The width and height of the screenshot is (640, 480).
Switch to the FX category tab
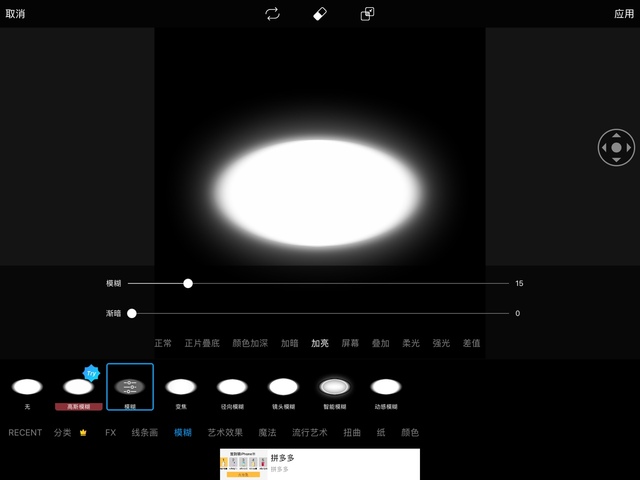click(111, 433)
